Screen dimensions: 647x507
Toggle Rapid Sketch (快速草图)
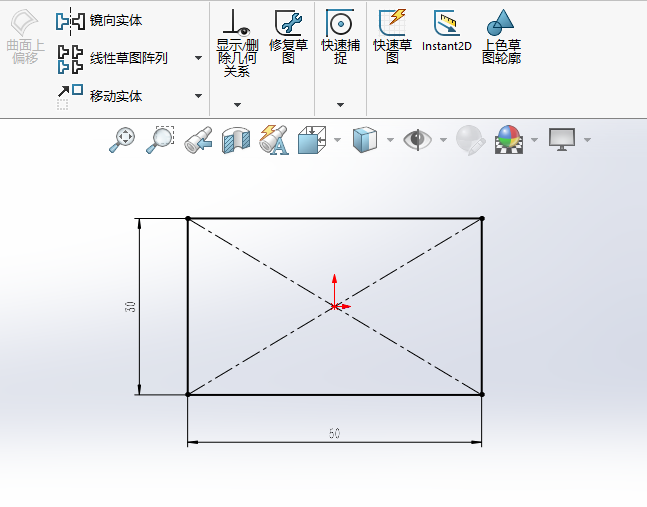tap(392, 37)
